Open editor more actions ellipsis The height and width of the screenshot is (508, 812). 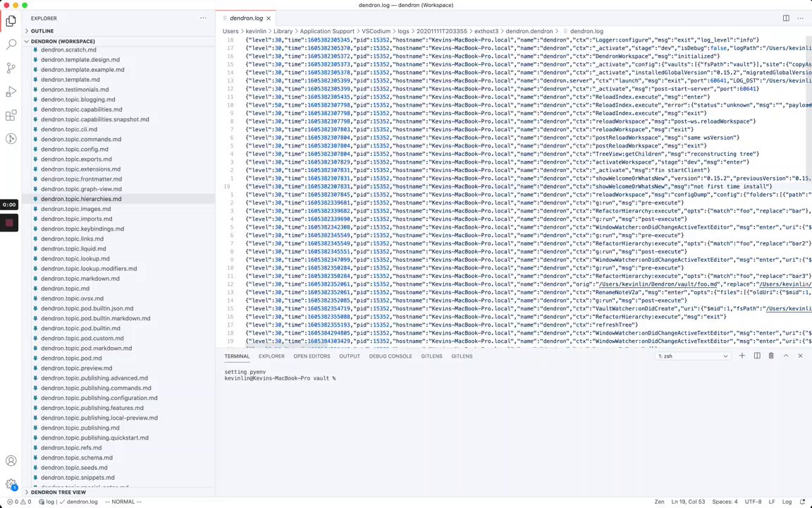coord(801,18)
